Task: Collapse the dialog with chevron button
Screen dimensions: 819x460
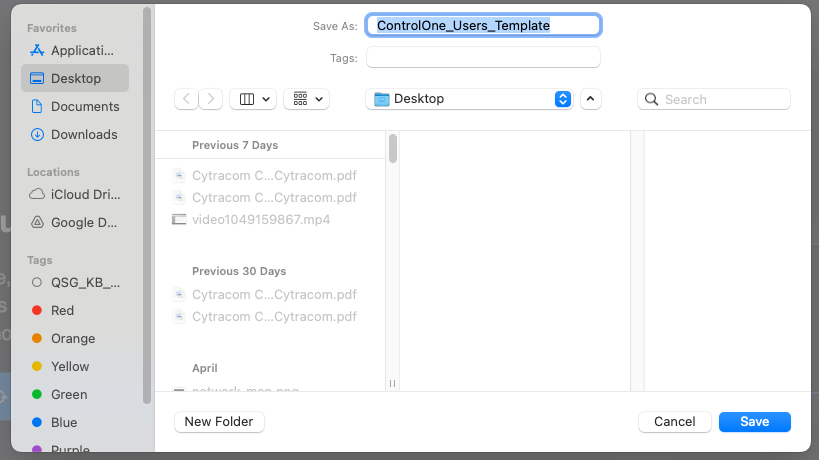Action: pos(590,99)
